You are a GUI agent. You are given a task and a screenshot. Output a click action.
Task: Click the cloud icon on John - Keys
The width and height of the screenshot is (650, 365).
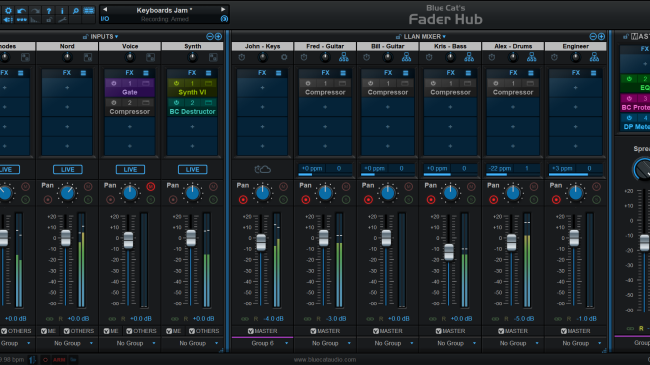point(262,169)
